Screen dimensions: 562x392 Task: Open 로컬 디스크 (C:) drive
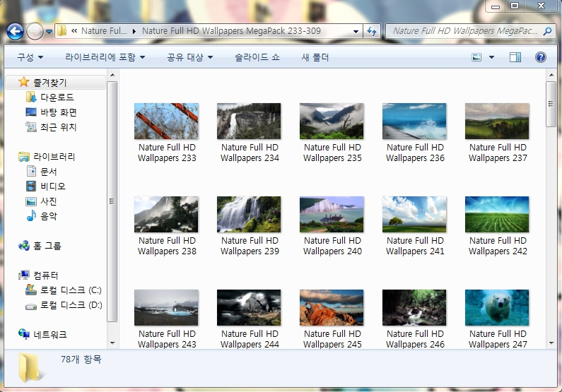(x=71, y=290)
